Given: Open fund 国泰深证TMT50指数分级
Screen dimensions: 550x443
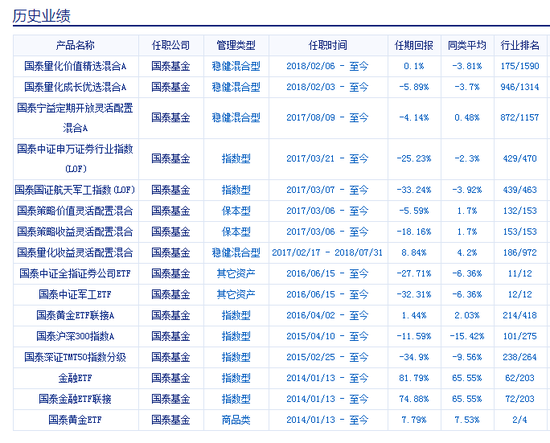Looking at the screenshot, I should (75, 357).
